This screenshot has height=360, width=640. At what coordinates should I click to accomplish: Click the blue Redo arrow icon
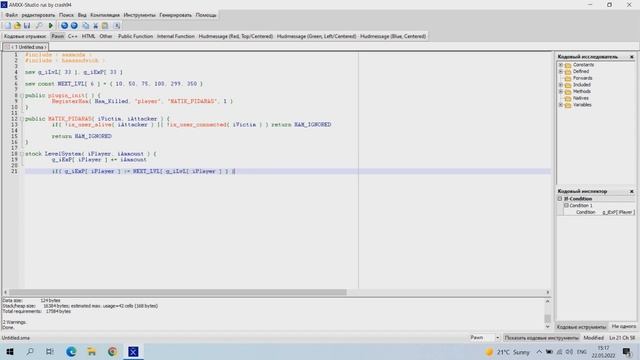pos(74,26)
